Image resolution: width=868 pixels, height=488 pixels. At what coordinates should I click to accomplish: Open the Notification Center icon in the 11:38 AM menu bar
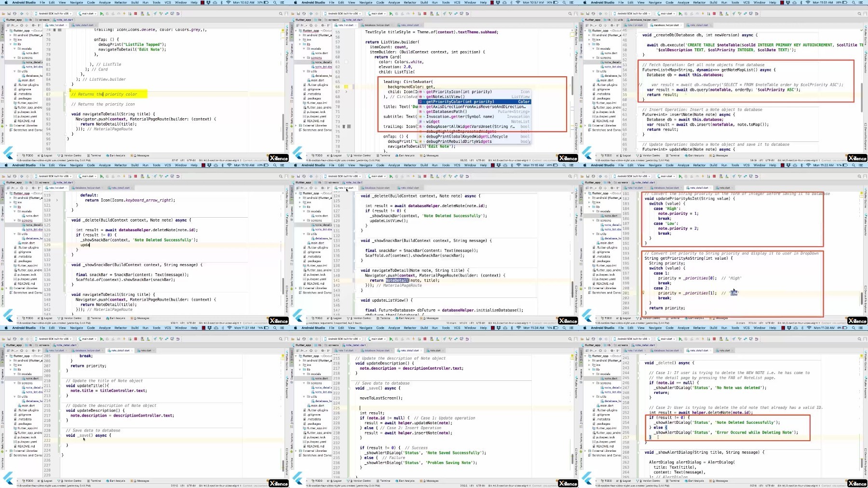pyautogui.click(x=861, y=328)
